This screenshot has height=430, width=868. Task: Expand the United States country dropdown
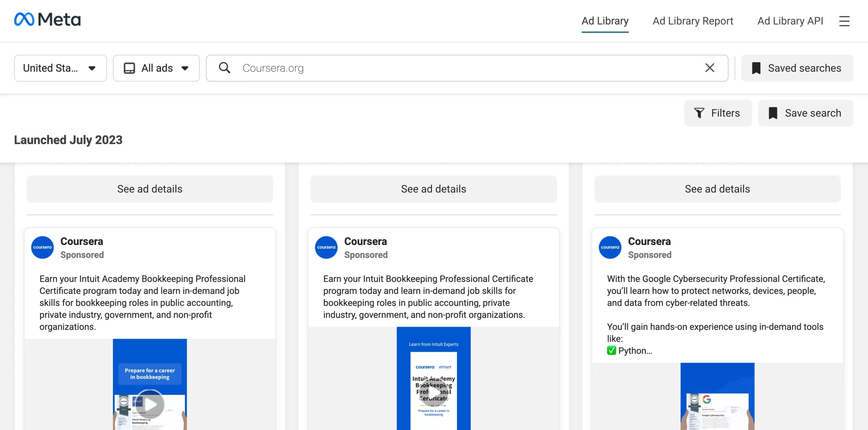[x=60, y=68]
